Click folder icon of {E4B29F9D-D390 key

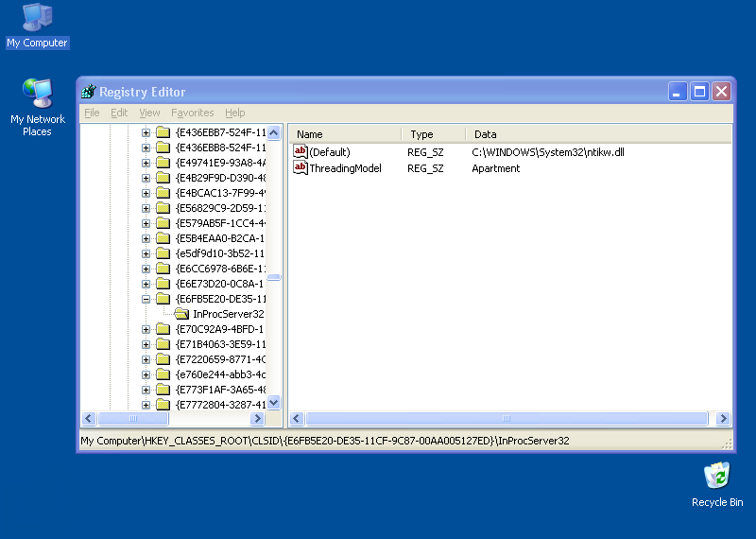[x=163, y=178]
